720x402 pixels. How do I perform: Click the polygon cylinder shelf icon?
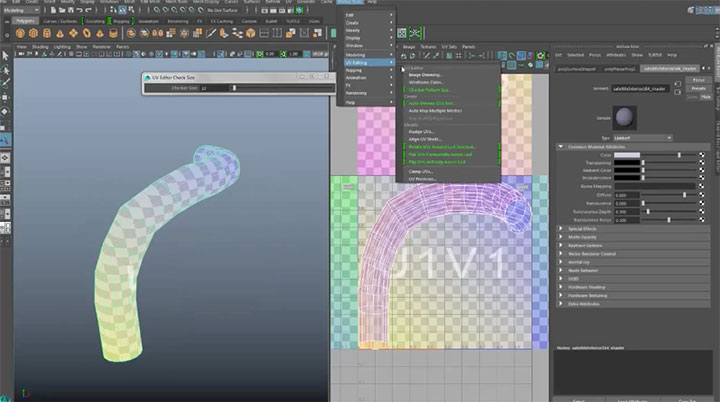tap(47, 33)
